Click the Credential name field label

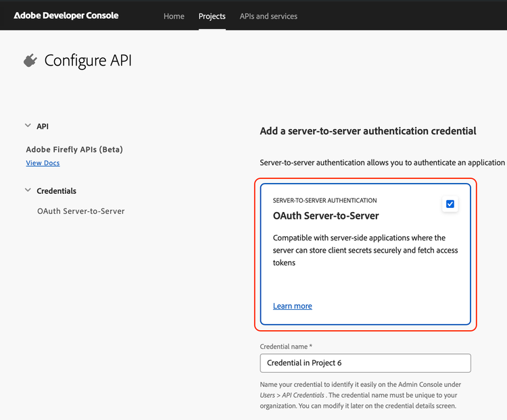(x=286, y=346)
